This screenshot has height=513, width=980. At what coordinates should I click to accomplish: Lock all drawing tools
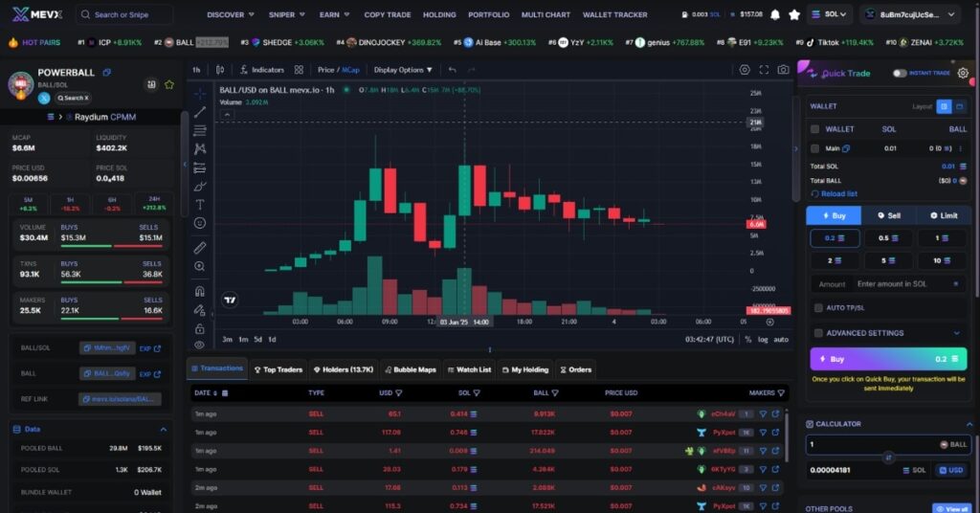199,328
